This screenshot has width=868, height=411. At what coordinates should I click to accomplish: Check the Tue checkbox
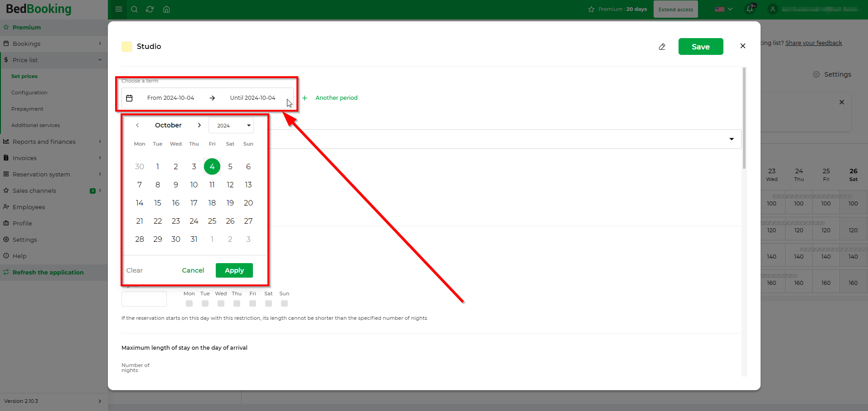pyautogui.click(x=205, y=303)
